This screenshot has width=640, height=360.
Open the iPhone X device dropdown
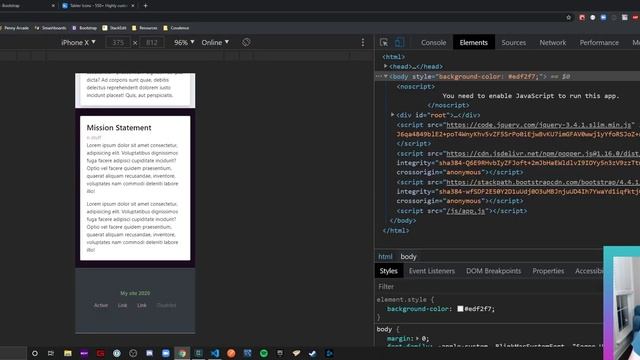point(78,42)
